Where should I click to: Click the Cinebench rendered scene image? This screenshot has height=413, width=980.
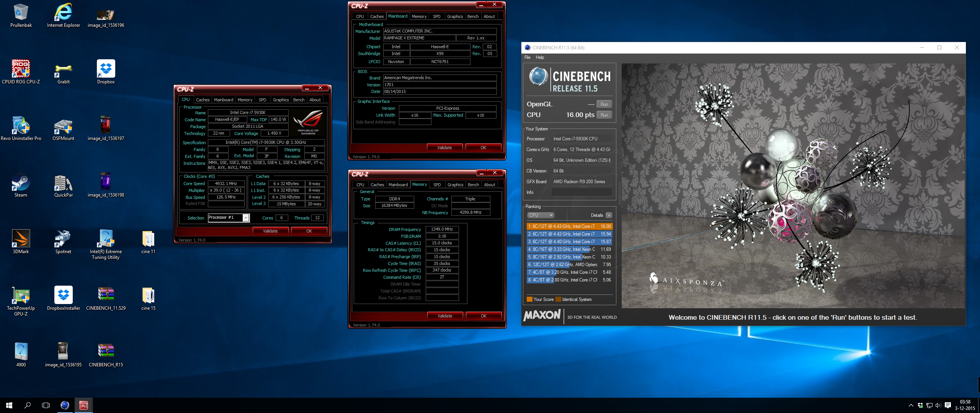pyautogui.click(x=793, y=185)
